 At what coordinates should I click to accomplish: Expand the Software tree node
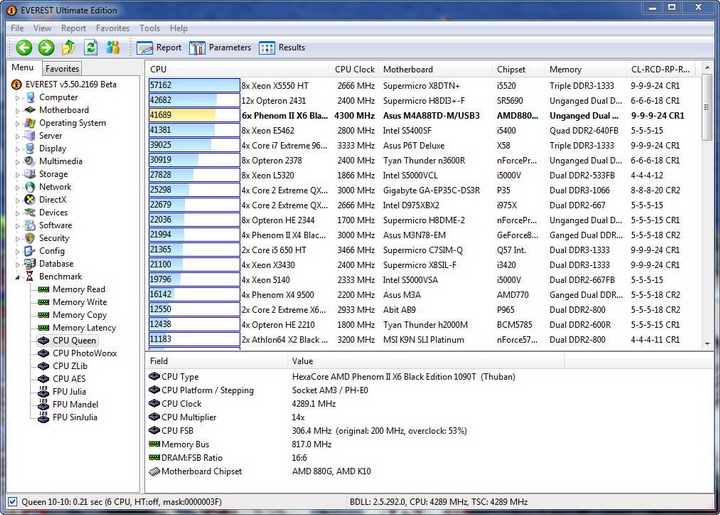tap(17, 226)
